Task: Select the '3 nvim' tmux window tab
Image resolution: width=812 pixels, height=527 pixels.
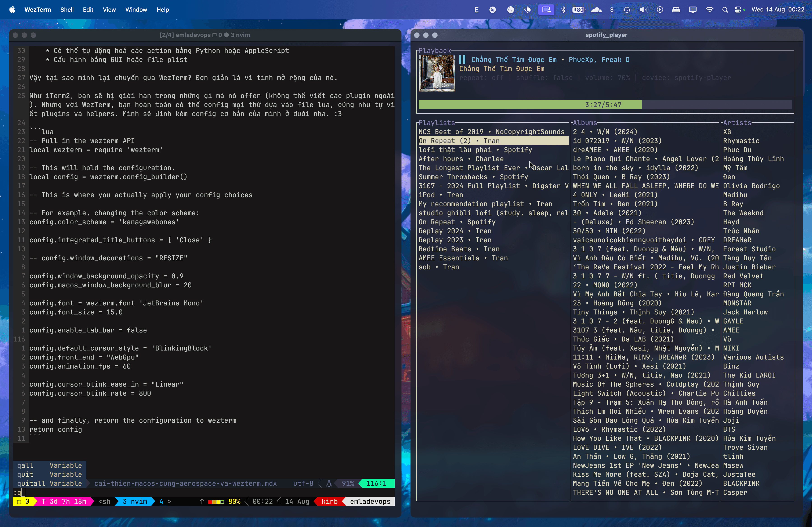Action: 135,502
